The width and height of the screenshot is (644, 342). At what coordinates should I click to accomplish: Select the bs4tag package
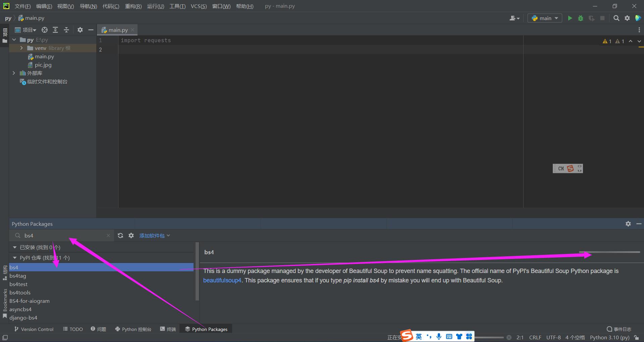101,276
